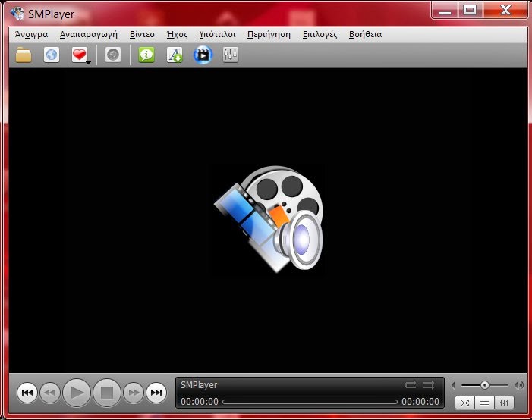Open the Βοήθεια menu

tap(365, 34)
